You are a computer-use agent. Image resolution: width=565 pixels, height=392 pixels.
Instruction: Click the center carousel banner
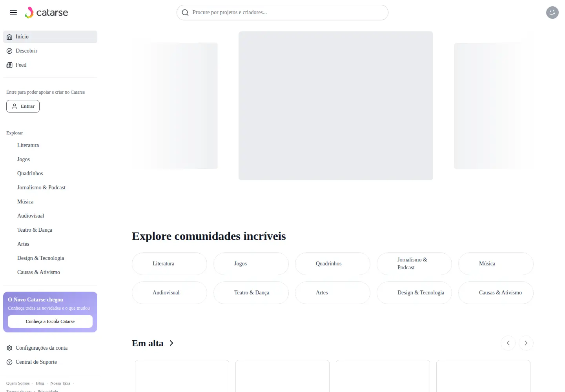coord(336,106)
